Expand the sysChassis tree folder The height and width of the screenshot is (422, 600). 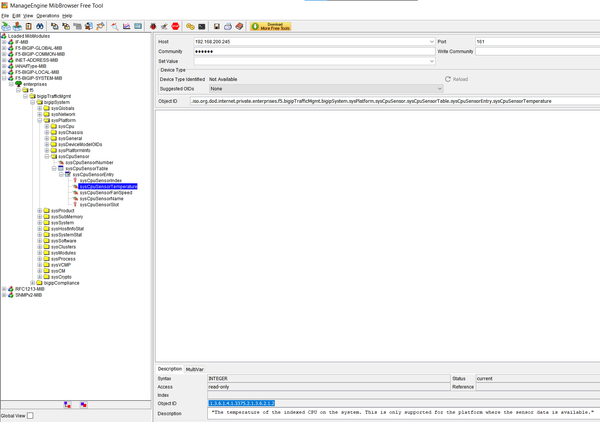pyautogui.click(x=47, y=132)
